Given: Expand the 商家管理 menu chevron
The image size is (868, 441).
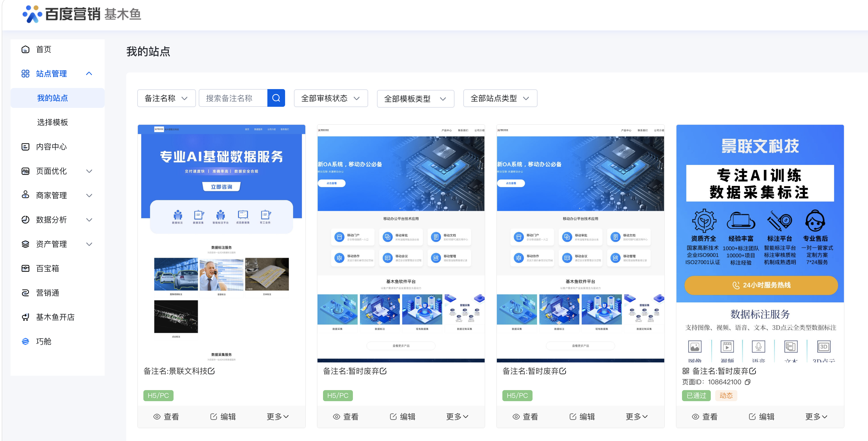Looking at the screenshot, I should [x=89, y=195].
